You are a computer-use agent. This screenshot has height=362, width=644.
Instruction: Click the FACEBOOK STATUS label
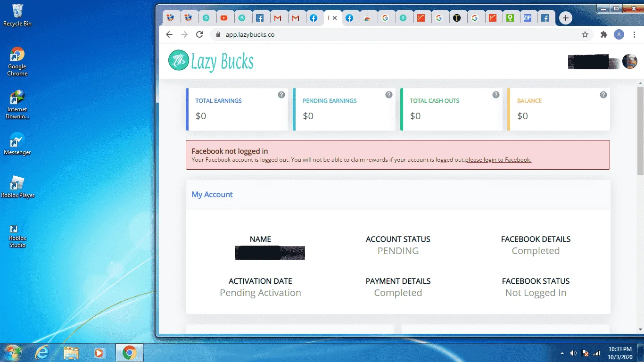(x=536, y=281)
